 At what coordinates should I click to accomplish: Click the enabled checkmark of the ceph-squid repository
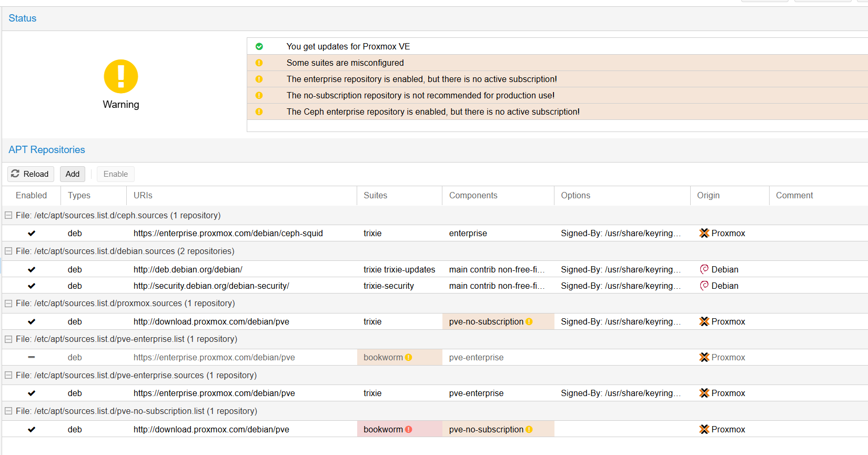pos(32,233)
